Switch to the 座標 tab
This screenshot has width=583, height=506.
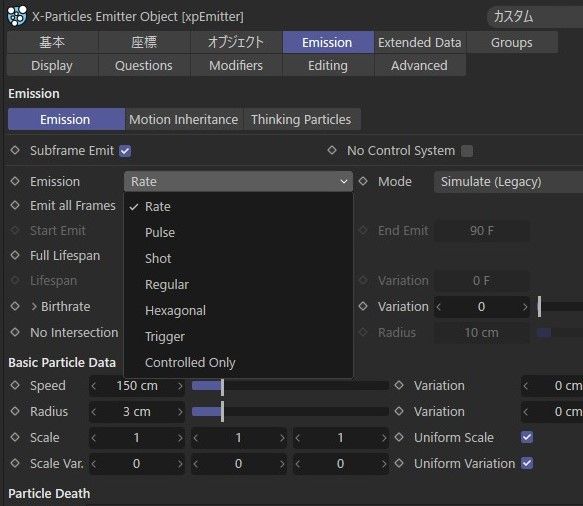144,42
